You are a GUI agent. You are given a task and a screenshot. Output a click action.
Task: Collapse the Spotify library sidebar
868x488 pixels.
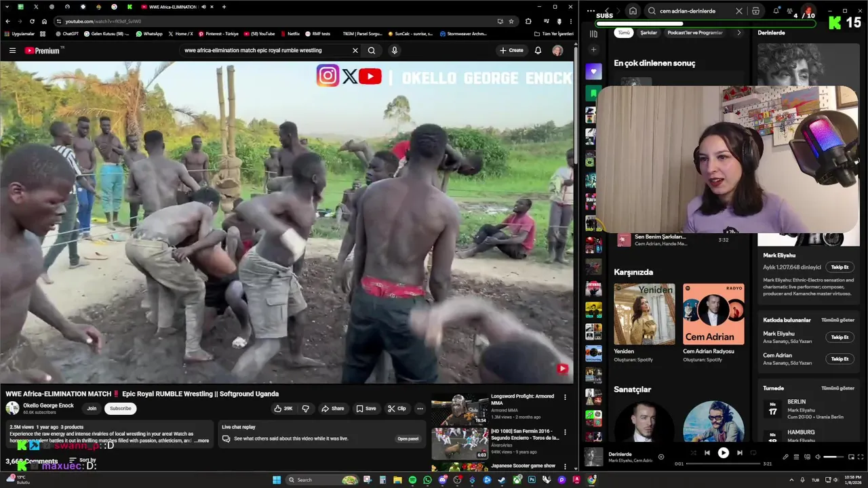(x=593, y=34)
